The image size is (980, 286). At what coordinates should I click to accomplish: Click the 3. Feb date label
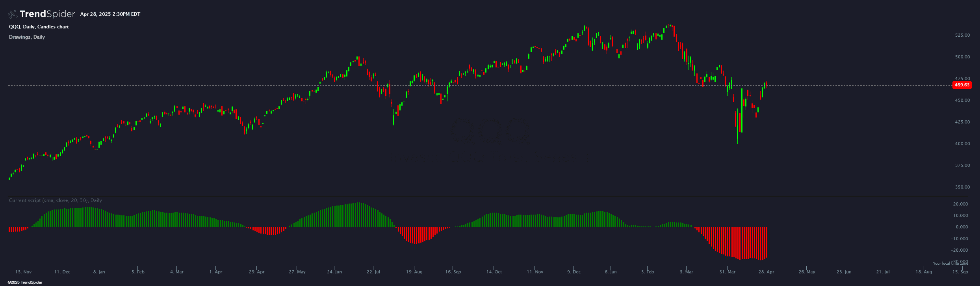pyautogui.click(x=648, y=272)
